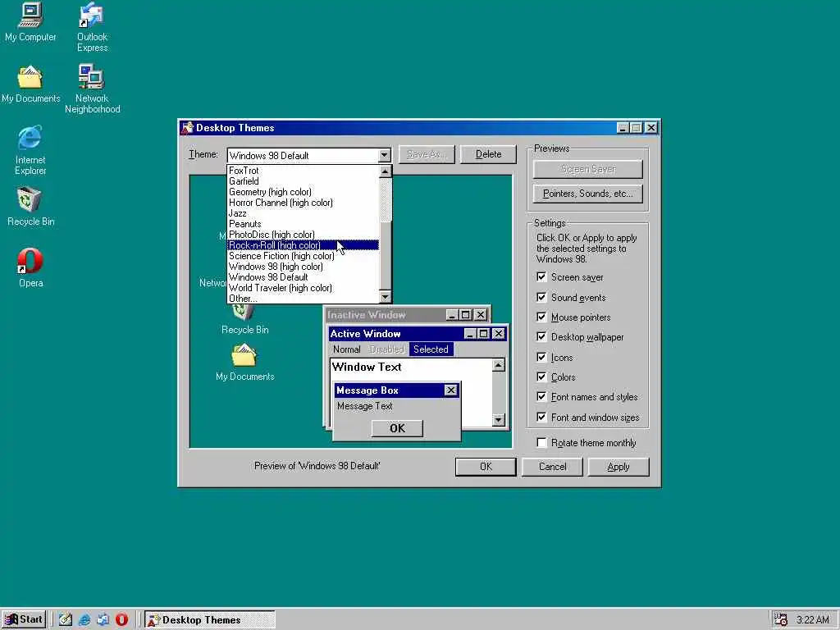
Task: Click Show Desktop quick launch icon
Action: 66,620
